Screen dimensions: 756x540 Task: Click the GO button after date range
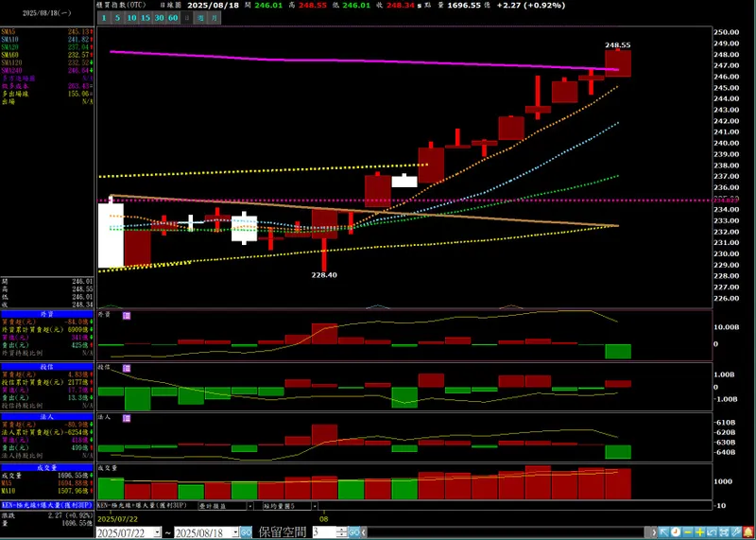[246, 532]
